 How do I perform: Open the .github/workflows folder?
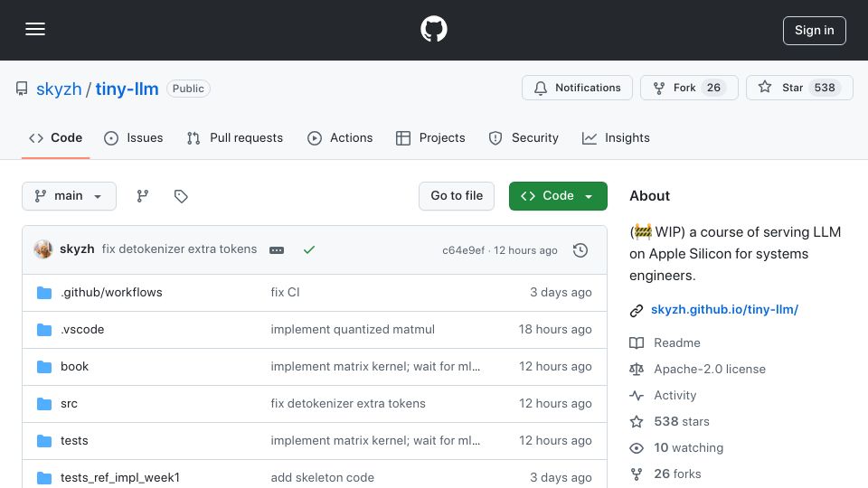(x=111, y=292)
